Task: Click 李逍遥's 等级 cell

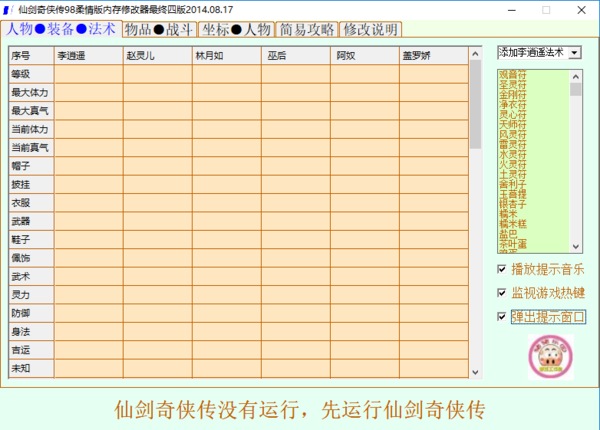Action: point(89,74)
